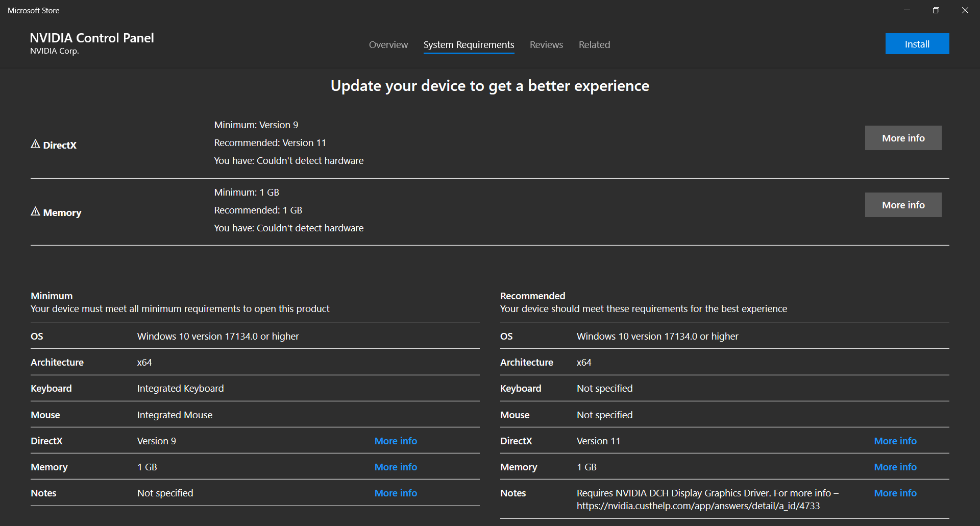Switch to the Overview tab

tap(388, 45)
